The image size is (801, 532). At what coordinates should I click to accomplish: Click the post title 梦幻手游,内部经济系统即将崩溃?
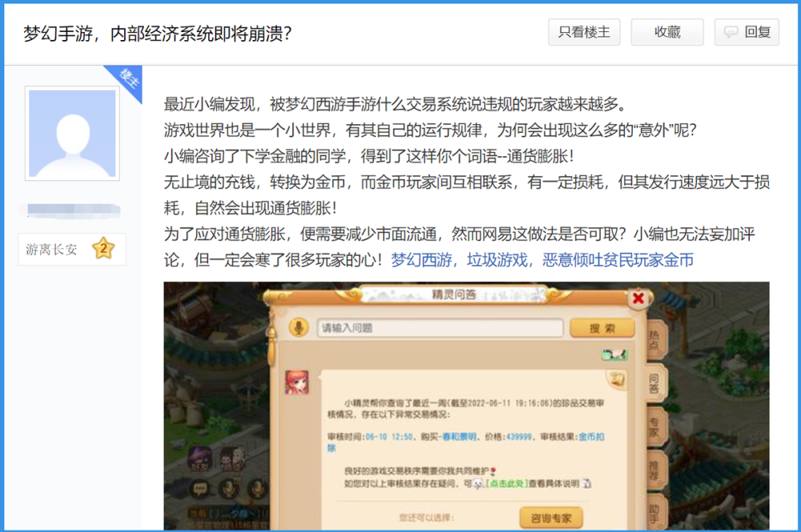[x=157, y=34]
